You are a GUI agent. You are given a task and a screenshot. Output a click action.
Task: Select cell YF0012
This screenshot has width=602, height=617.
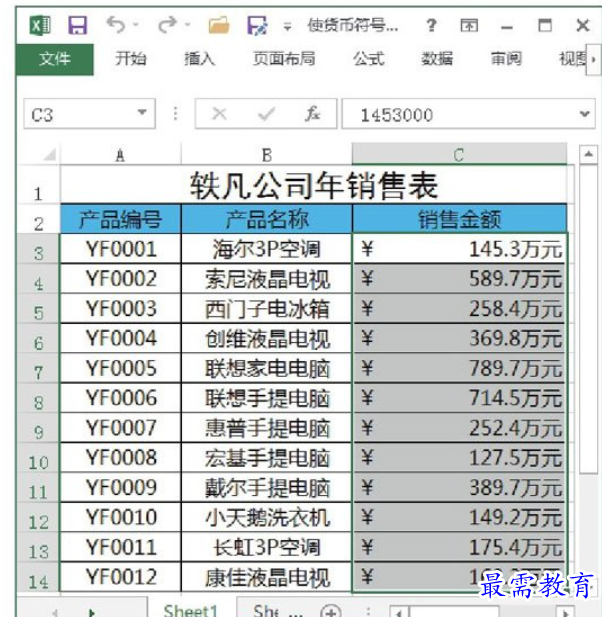pos(120,577)
